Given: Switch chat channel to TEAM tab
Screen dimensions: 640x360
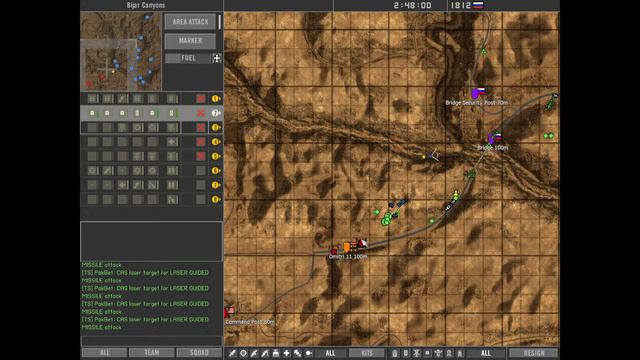Looking at the screenshot, I should click(152, 353).
